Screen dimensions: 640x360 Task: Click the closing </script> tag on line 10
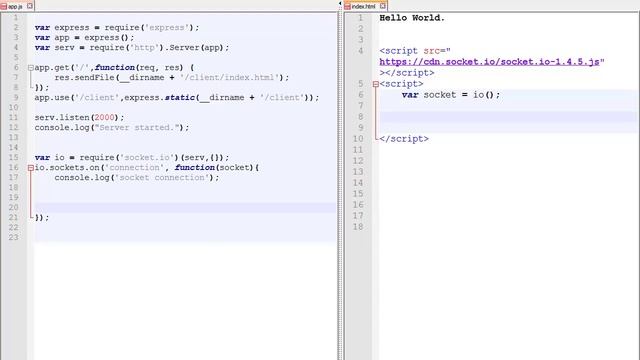[x=404, y=139]
